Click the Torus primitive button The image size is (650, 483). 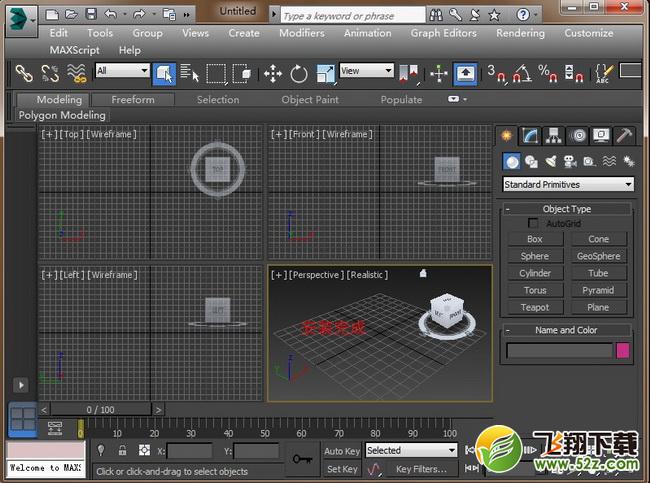[x=535, y=290]
